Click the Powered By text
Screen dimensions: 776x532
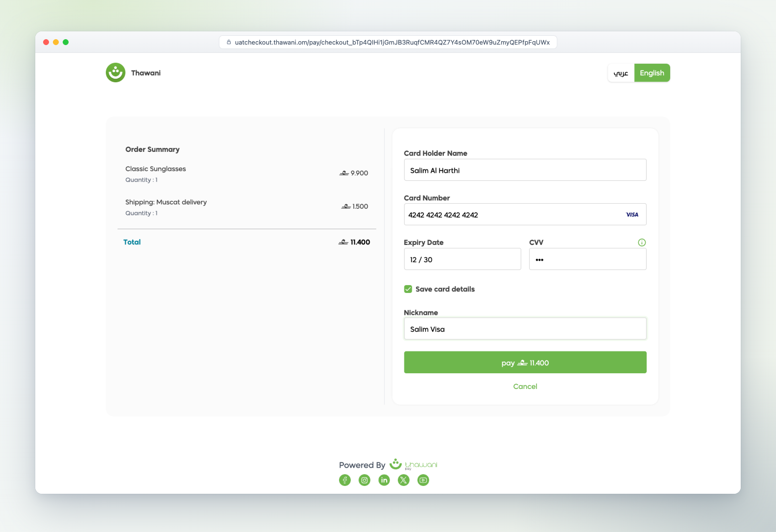(362, 465)
